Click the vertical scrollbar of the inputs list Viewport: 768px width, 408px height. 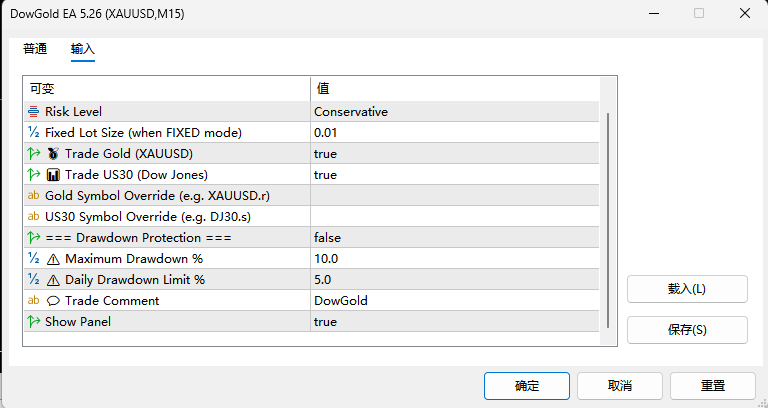coord(608,220)
